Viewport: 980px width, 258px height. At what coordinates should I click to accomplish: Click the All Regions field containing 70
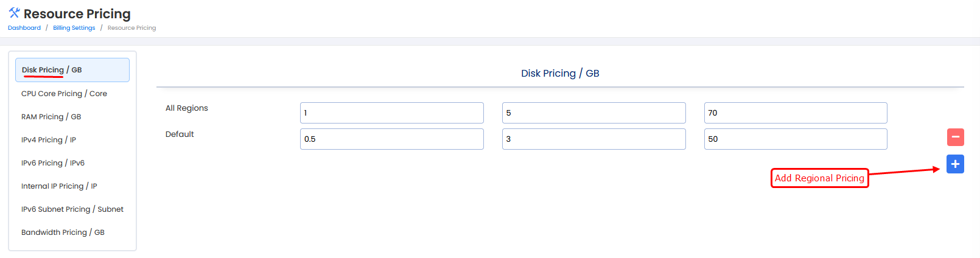point(795,113)
